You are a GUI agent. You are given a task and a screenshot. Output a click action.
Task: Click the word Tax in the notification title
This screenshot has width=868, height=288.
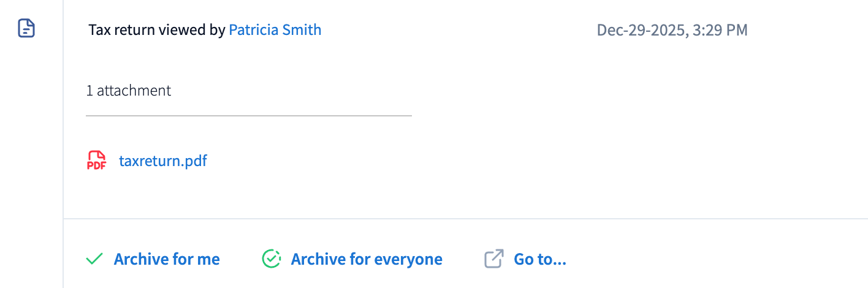pos(99,29)
